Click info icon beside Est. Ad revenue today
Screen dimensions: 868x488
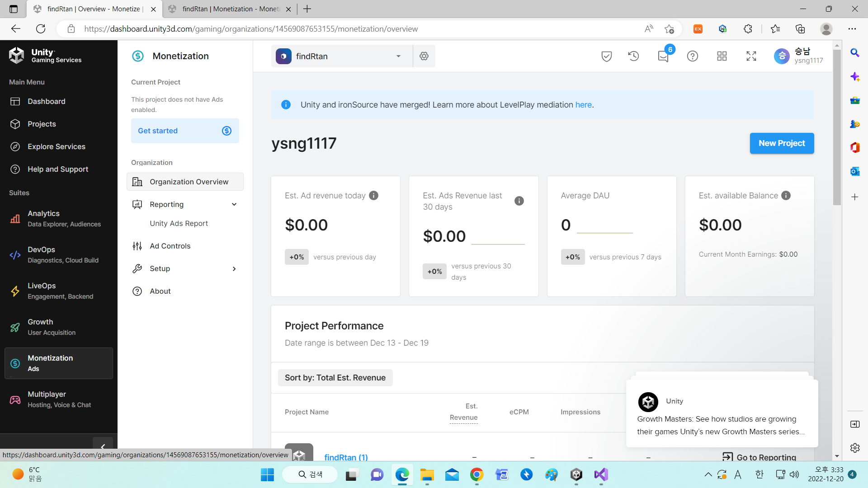373,195
